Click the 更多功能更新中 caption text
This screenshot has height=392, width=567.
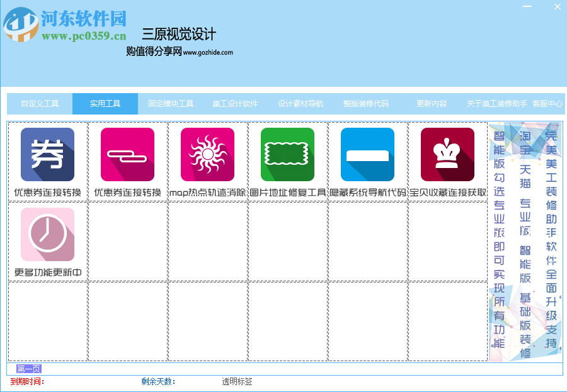click(48, 272)
